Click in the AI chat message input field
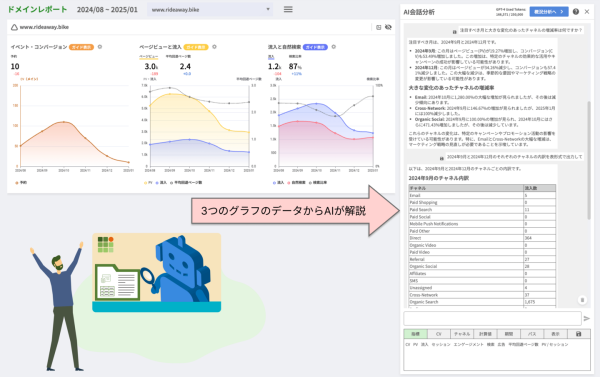The image size is (600, 377). [x=492, y=318]
